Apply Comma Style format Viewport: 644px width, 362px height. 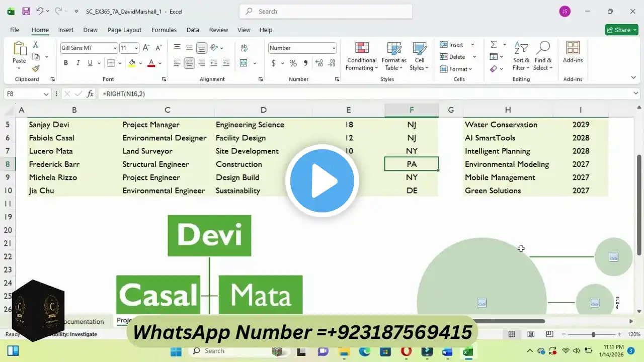pos(305,63)
